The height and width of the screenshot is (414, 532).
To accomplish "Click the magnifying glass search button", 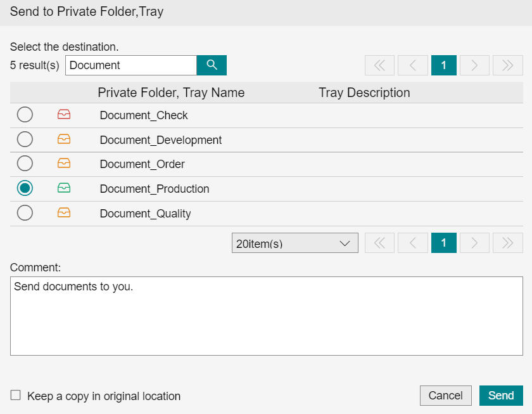I will click(x=212, y=65).
